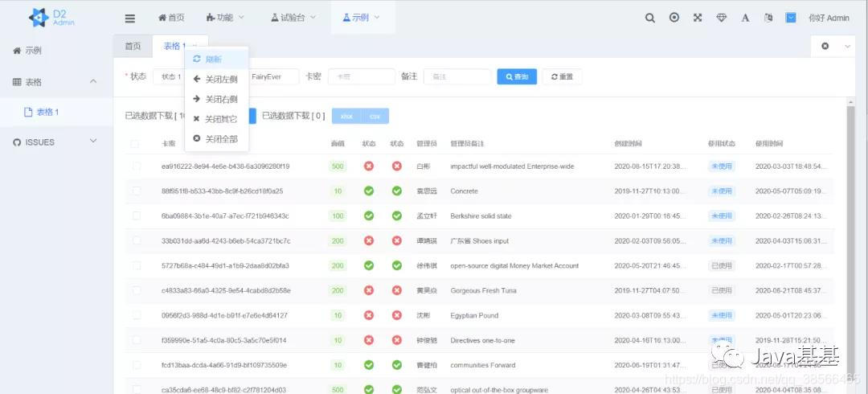Click the circular target icon in header

coord(674,18)
